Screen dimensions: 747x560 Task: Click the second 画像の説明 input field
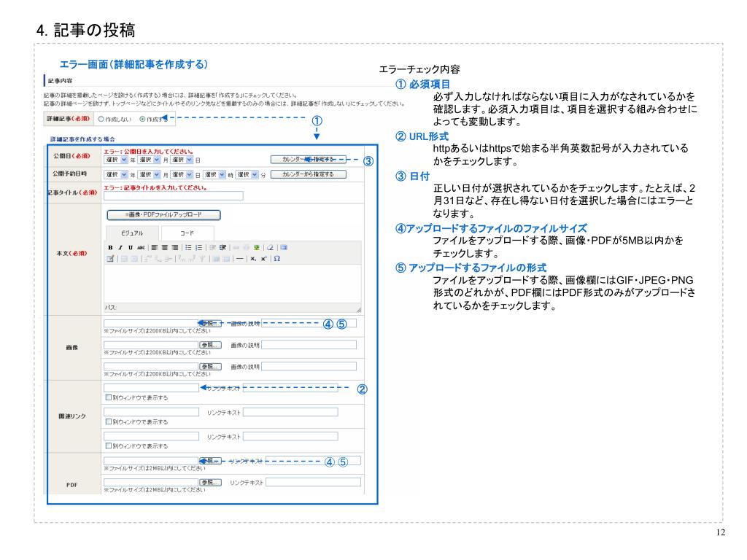coord(309,345)
